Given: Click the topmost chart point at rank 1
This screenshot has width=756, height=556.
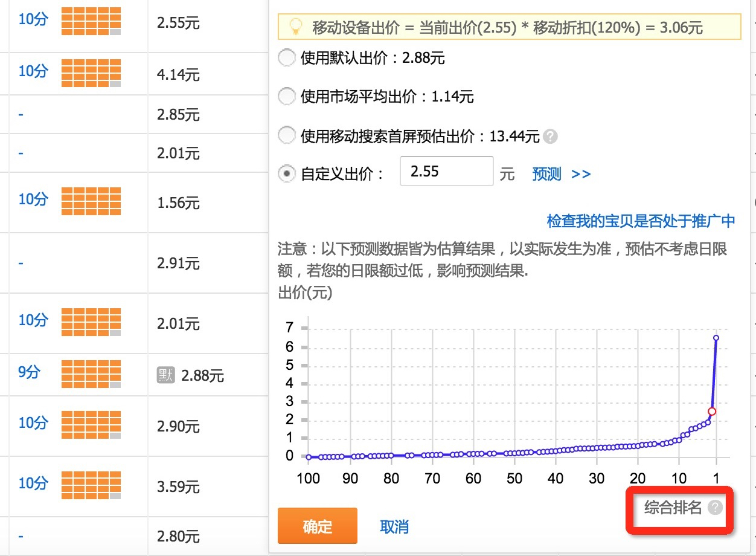Looking at the screenshot, I should point(716,338).
